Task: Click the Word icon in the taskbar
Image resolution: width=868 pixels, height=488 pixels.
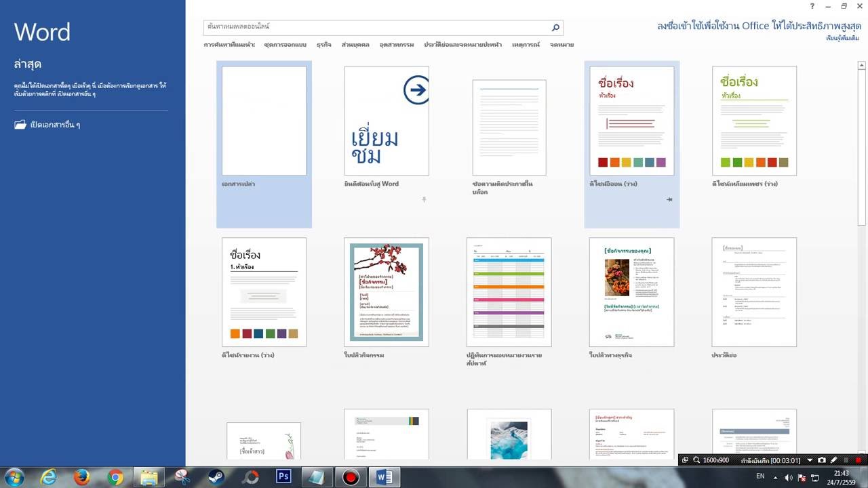Action: (x=384, y=477)
